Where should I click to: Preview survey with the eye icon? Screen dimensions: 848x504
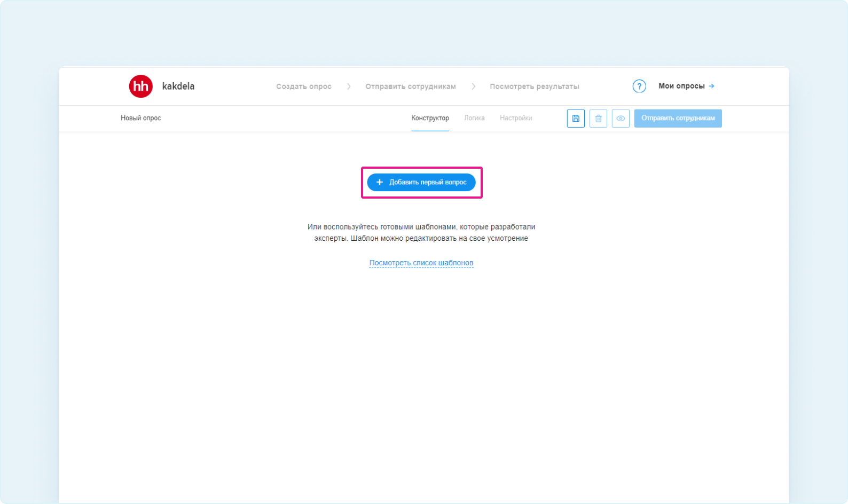(621, 119)
